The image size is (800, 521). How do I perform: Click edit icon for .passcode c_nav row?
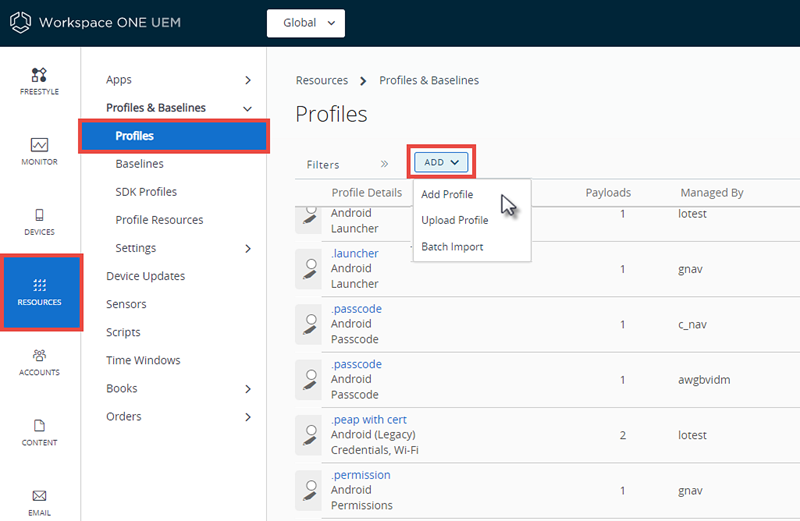[x=309, y=325]
